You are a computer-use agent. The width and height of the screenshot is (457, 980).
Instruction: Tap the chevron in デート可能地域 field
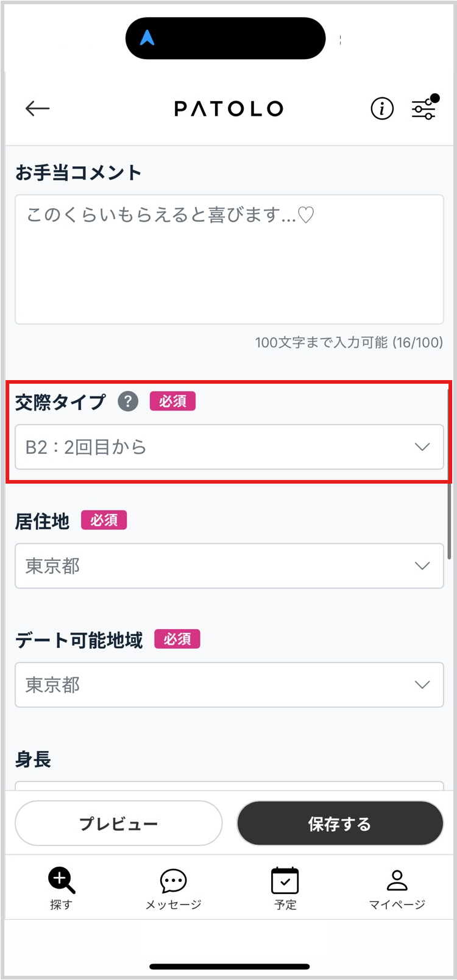point(422,685)
